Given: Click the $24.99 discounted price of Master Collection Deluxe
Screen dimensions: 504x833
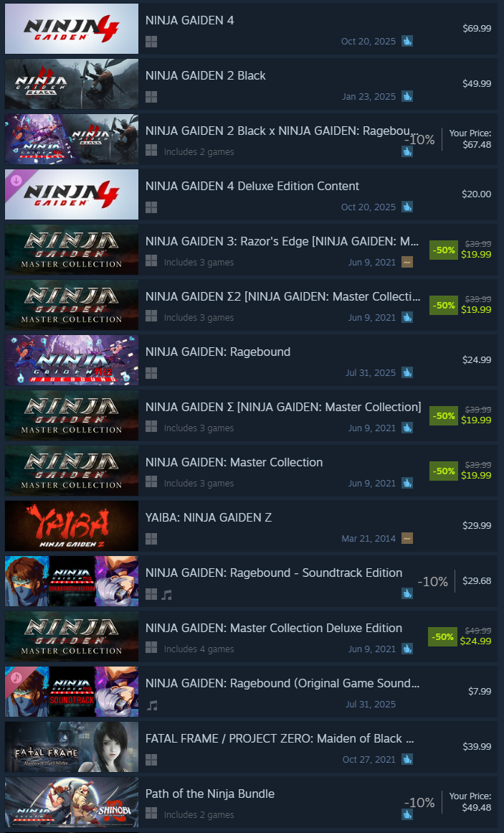Looking at the screenshot, I should coord(475,641).
